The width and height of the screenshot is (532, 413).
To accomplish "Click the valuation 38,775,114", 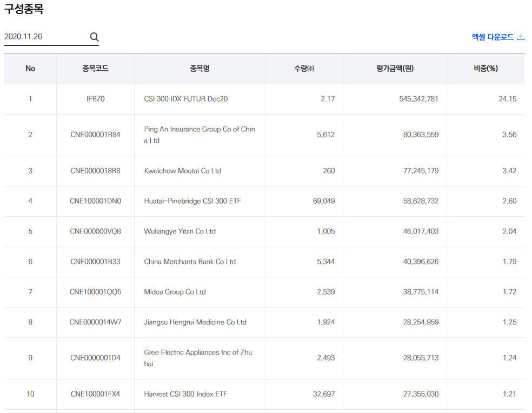I will (421, 291).
